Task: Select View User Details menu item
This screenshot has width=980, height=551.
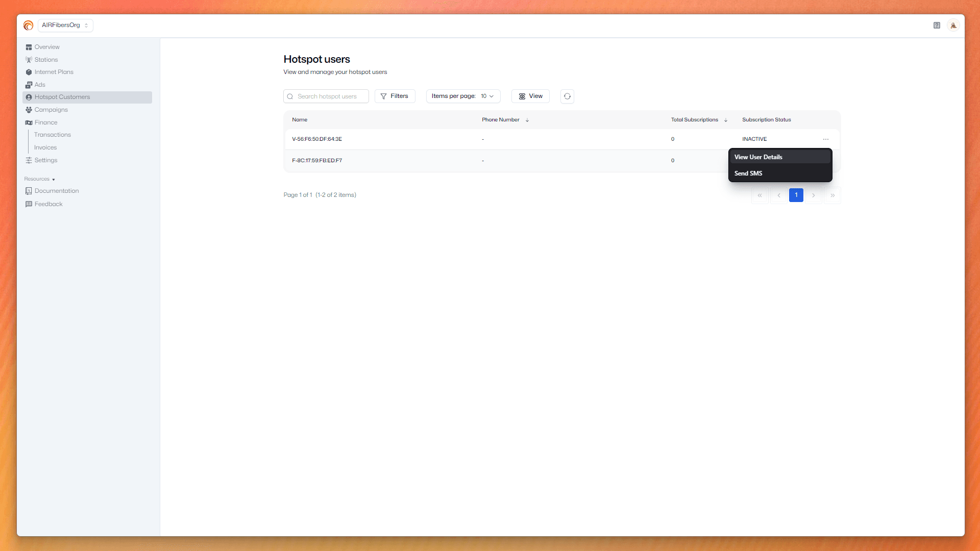Action: tap(758, 157)
